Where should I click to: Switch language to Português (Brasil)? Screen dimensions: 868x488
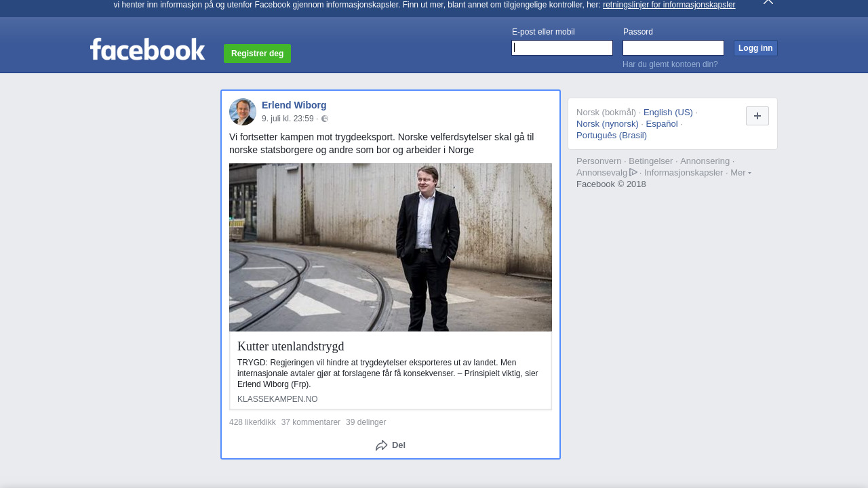tap(612, 136)
